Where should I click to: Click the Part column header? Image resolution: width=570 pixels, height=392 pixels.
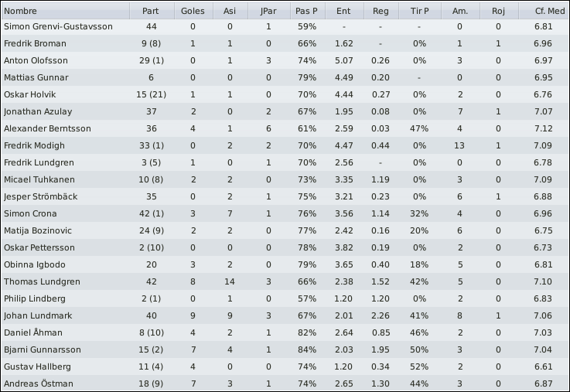(x=152, y=11)
